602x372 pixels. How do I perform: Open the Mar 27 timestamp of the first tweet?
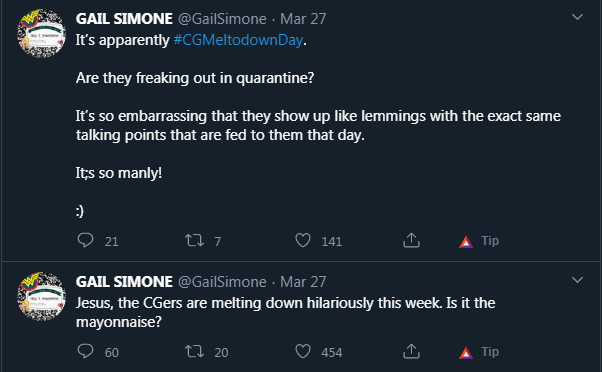tap(303, 18)
